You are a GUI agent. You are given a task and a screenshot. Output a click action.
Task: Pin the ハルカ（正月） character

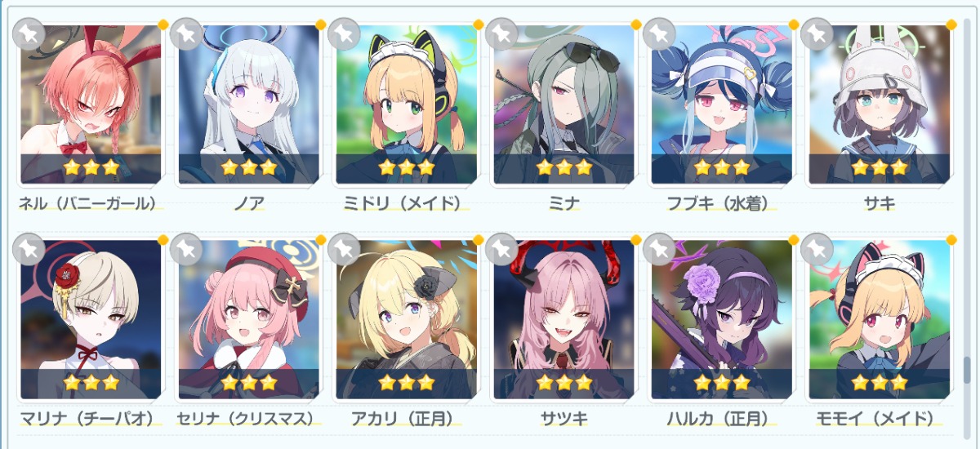click(659, 249)
